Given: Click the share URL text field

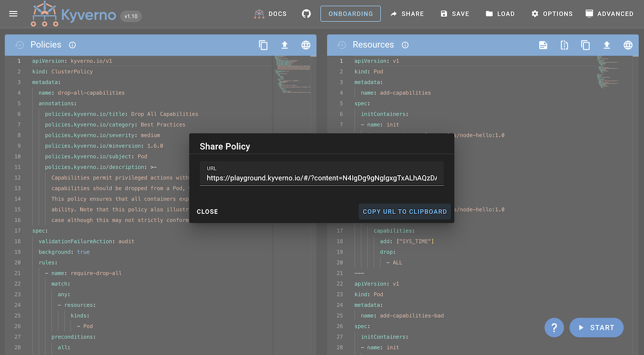Looking at the screenshot, I should [321, 178].
